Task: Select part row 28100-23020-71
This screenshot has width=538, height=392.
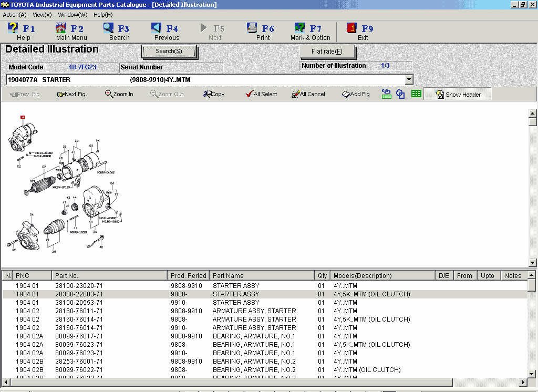Action: point(265,285)
